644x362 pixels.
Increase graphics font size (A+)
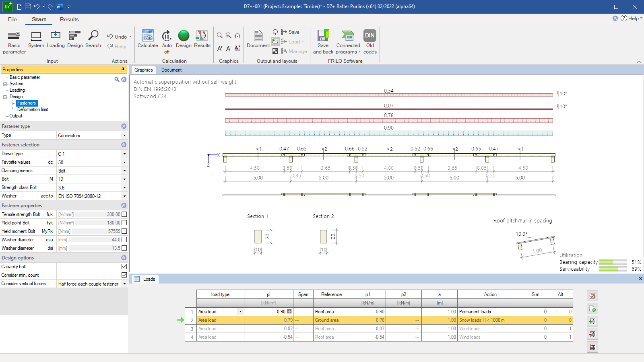click(x=220, y=48)
